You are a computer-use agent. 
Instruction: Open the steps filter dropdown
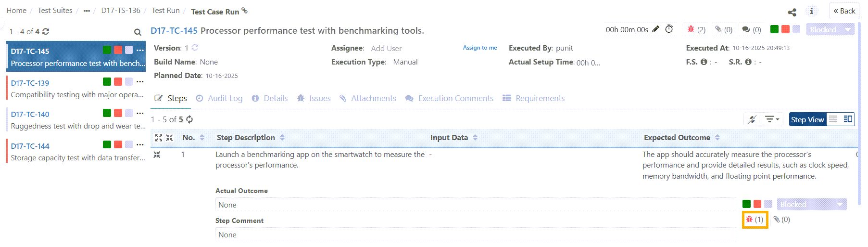[772, 119]
